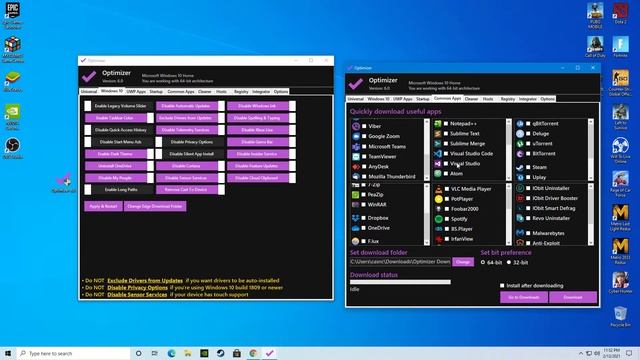Viewport: 640px width, 360px height.
Task: Tick the Revo Uninstaller checkbox
Action: pyautogui.click(x=528, y=218)
